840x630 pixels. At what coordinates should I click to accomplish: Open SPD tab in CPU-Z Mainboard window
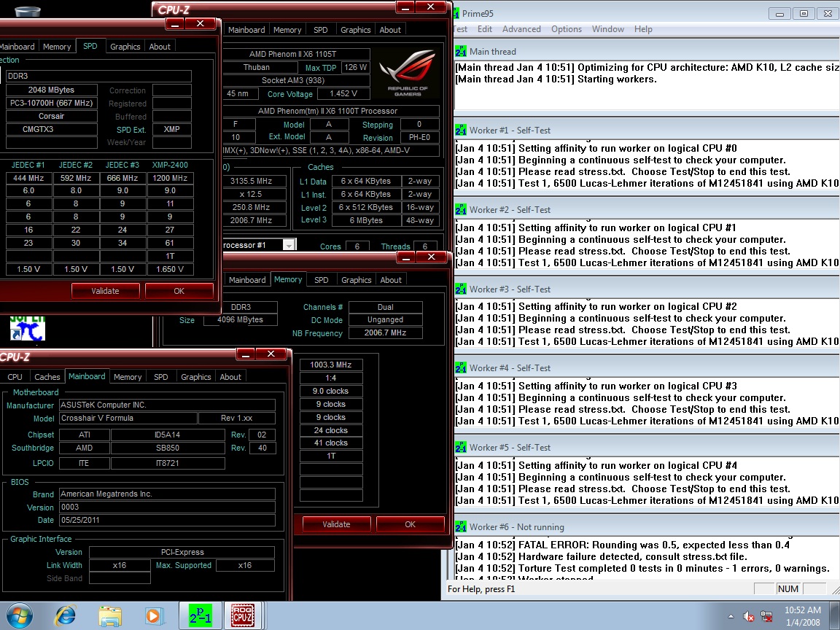point(160,376)
